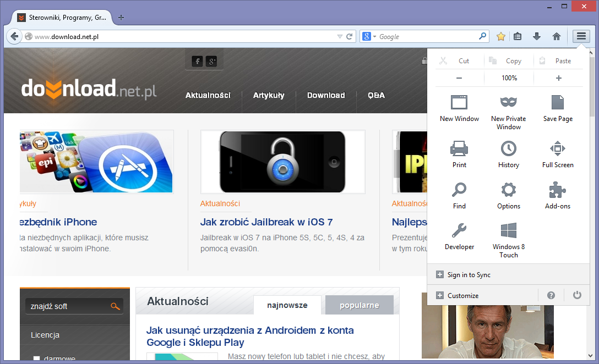Click search magnifier in Google box
This screenshot has width=599, height=364.
[483, 36]
